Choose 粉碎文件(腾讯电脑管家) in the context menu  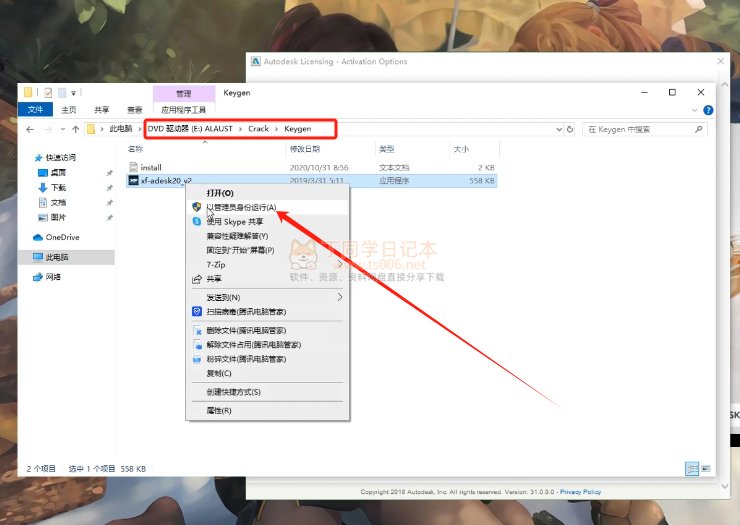coord(267,359)
